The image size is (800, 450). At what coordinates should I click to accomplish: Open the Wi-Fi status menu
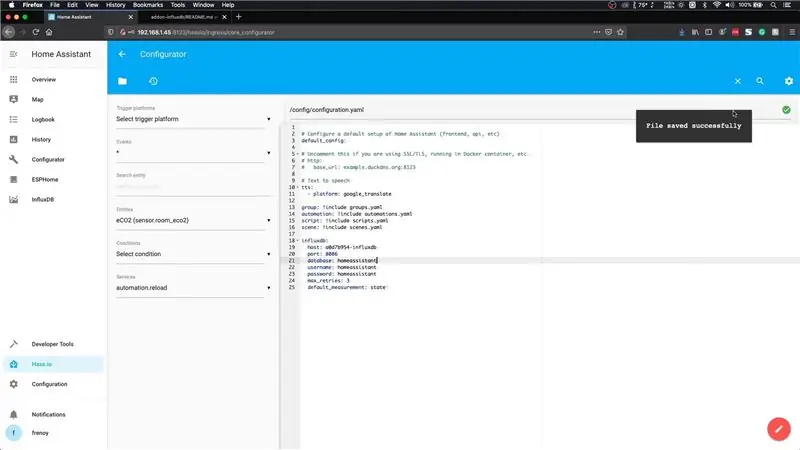pyautogui.click(x=717, y=5)
